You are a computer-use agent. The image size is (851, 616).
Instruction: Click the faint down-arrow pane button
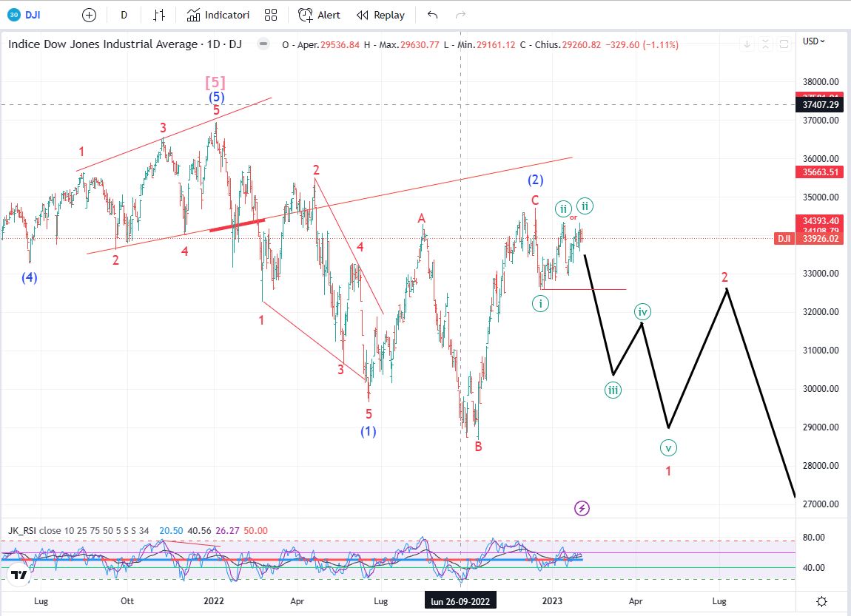[747, 44]
